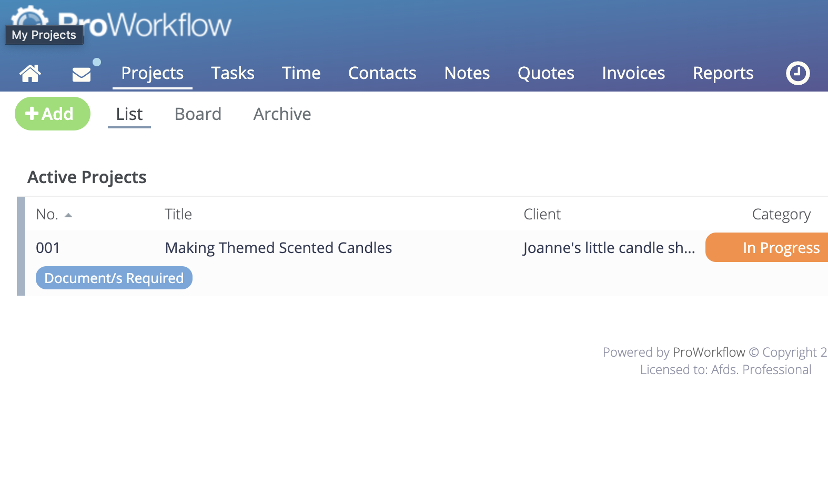This screenshot has height=504, width=828.
Task: Open the Document/s Required tag
Action: (x=114, y=278)
